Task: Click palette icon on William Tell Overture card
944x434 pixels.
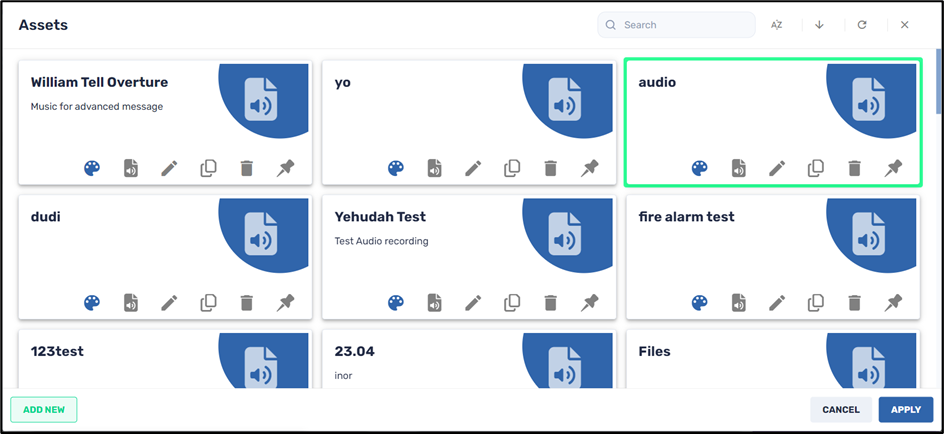Action: [92, 168]
